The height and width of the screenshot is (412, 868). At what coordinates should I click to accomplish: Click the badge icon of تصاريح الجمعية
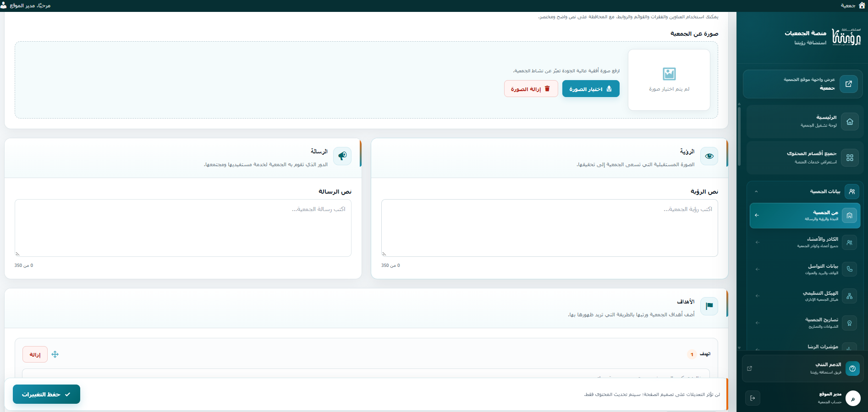pos(849,323)
